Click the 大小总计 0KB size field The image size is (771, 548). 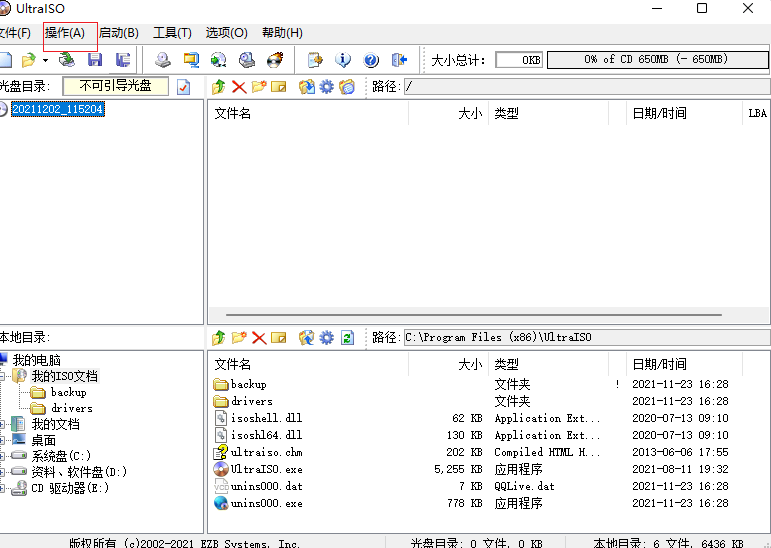pos(519,60)
